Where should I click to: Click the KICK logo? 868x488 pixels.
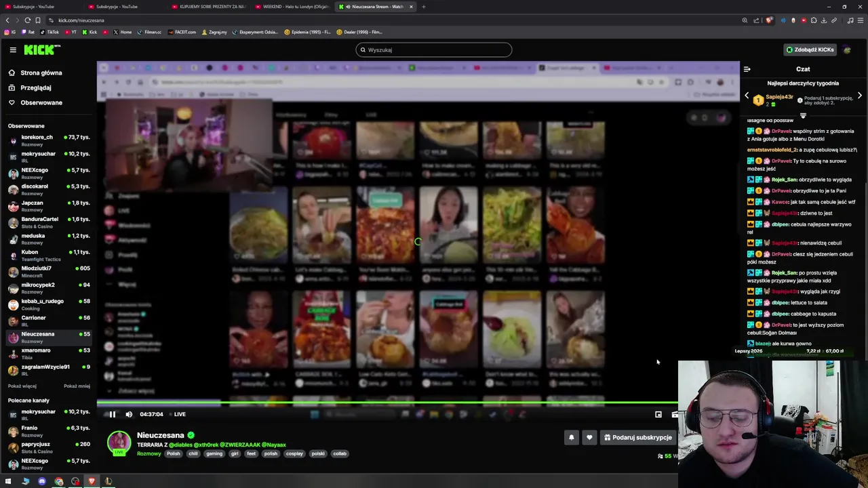point(41,49)
